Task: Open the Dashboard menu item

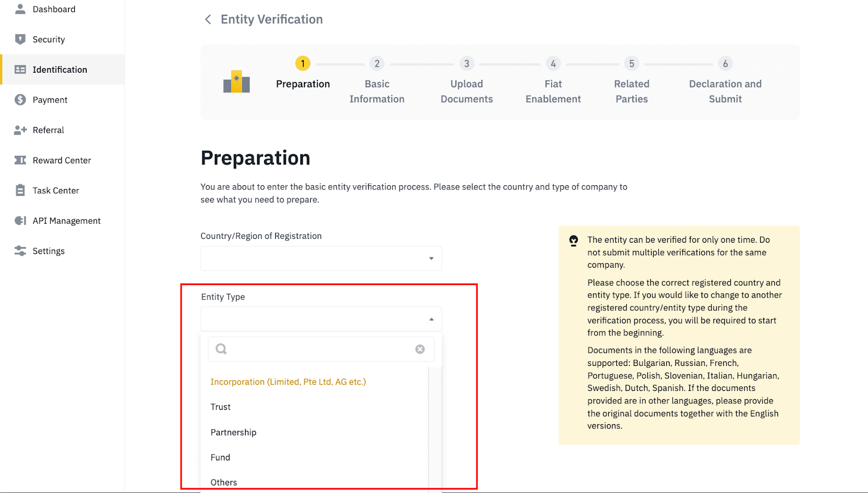Action: 62,9
